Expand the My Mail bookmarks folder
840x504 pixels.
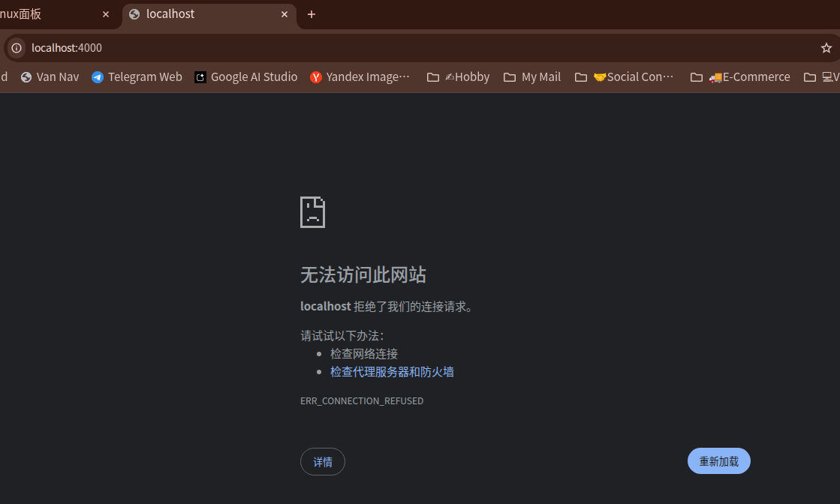[x=532, y=76]
